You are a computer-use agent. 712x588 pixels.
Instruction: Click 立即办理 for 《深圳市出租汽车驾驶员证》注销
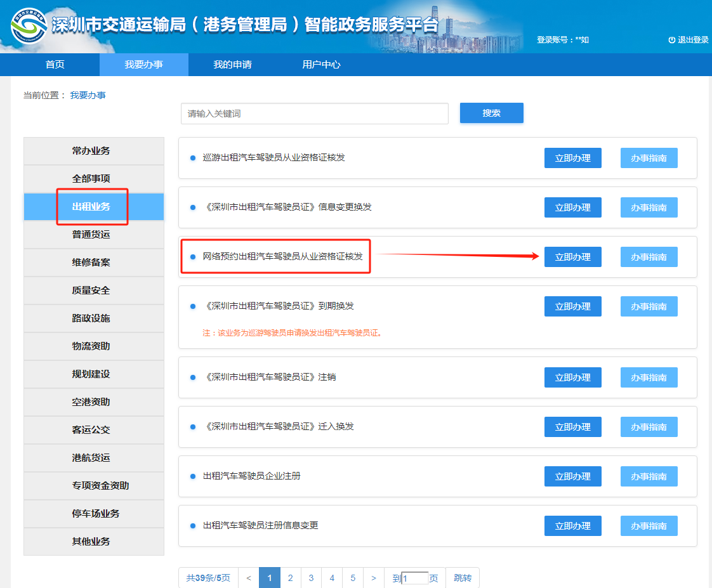click(572, 377)
